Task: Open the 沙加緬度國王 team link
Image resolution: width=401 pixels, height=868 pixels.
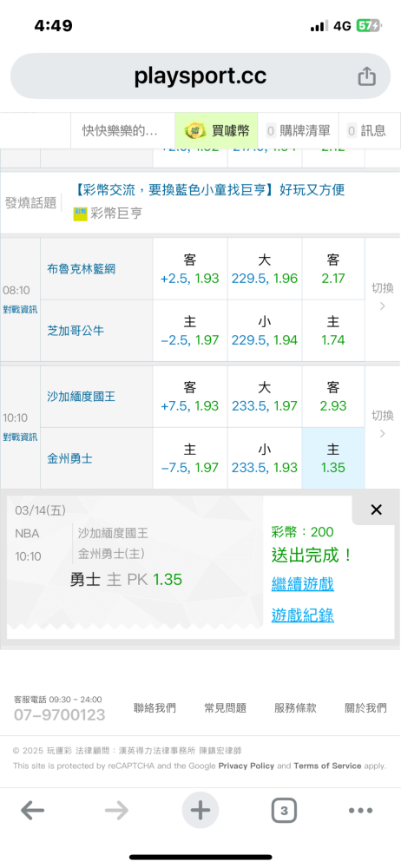Action: [82, 397]
